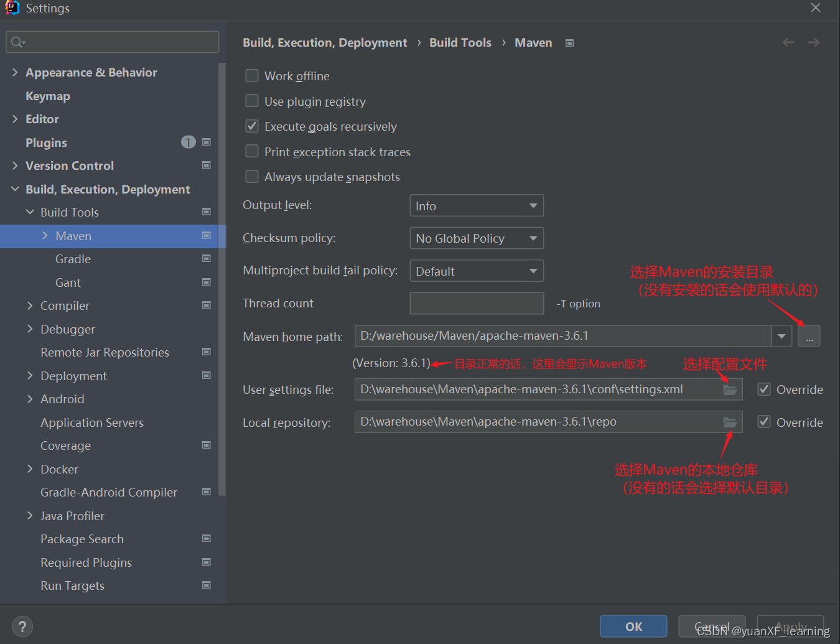
Task: Click Build Tools in the breadcrumb
Action: (460, 42)
